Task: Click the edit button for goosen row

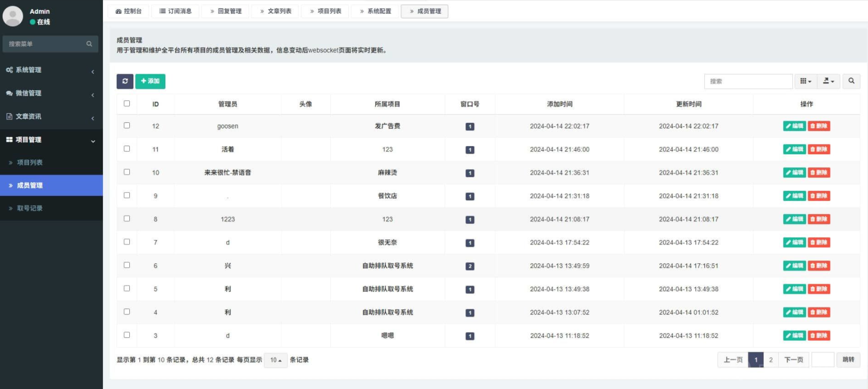Action: (794, 126)
